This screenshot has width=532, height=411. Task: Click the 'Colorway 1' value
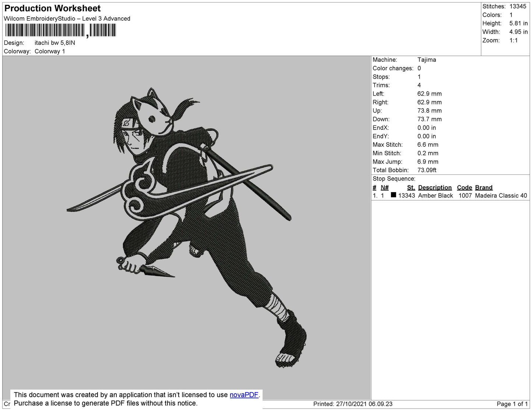tap(50, 51)
